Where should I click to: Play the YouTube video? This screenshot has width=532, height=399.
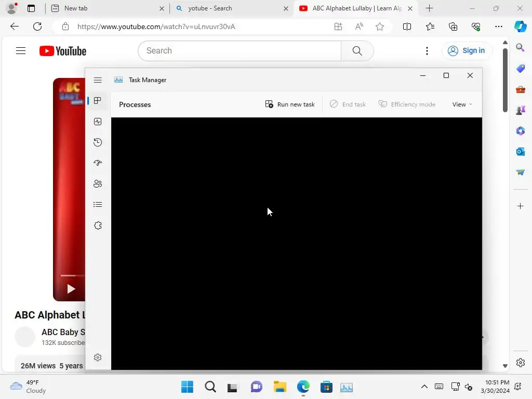pos(71,289)
